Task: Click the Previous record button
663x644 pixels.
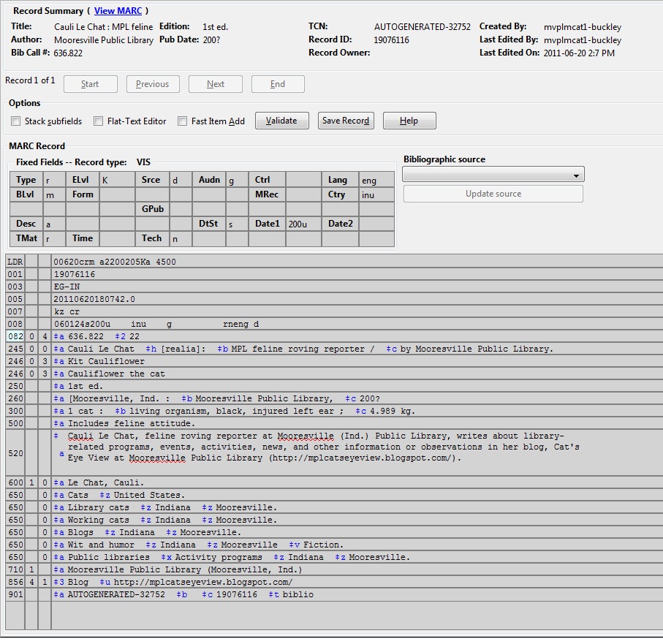Action: (x=153, y=84)
